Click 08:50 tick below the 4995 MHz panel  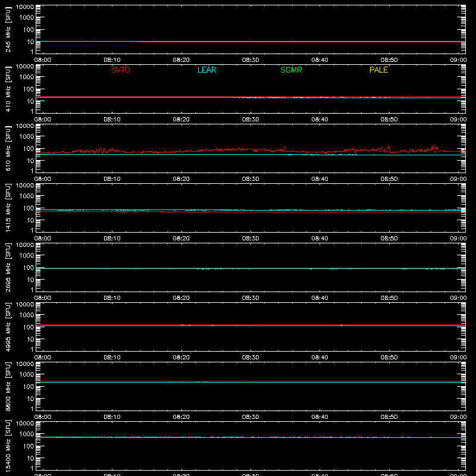pos(389,358)
